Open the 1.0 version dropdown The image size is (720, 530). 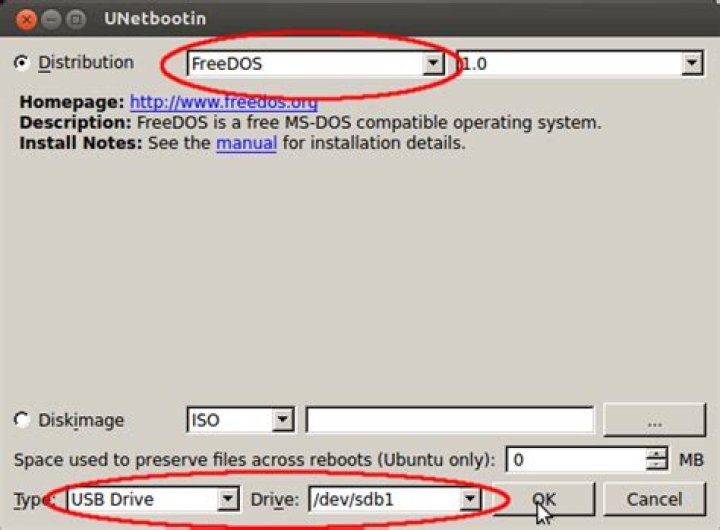click(580, 63)
